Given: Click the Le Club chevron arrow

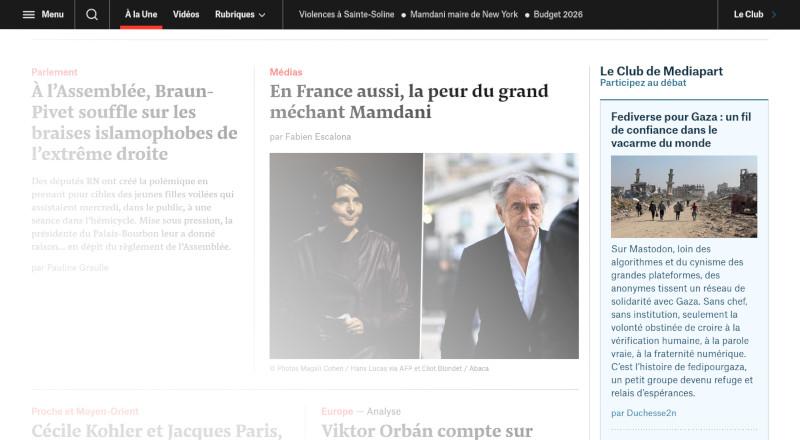Looking at the screenshot, I should (x=774, y=14).
